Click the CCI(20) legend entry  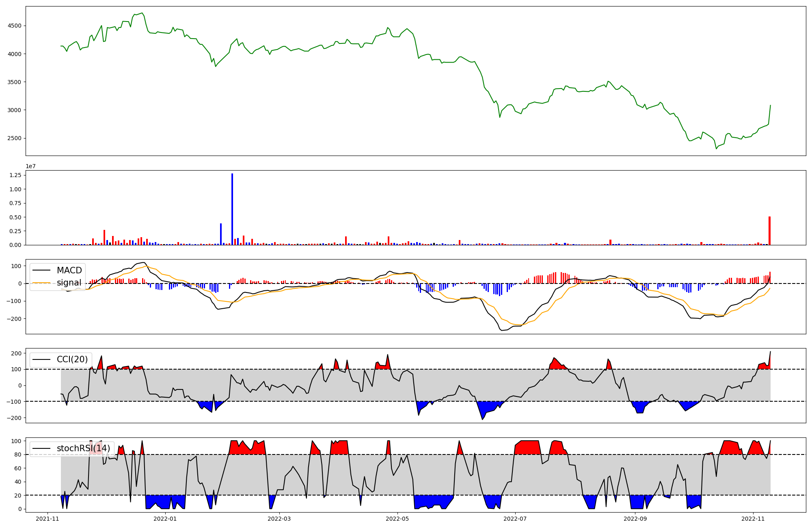tap(72, 359)
